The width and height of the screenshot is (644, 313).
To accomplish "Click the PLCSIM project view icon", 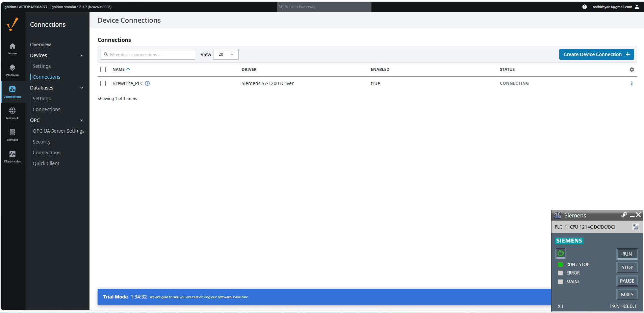I will (x=636, y=227).
